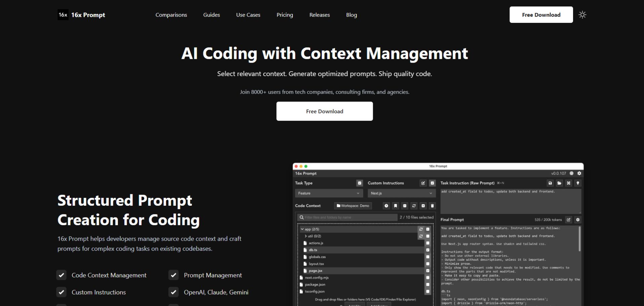The image size is (644, 306).
Task: Open the Feature task type dropdown
Action: (x=329, y=193)
